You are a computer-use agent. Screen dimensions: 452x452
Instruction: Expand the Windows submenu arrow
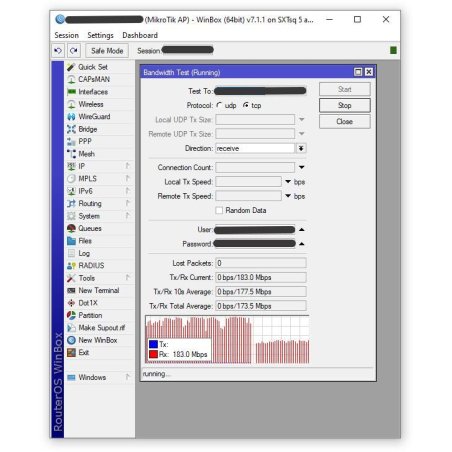[128, 377]
